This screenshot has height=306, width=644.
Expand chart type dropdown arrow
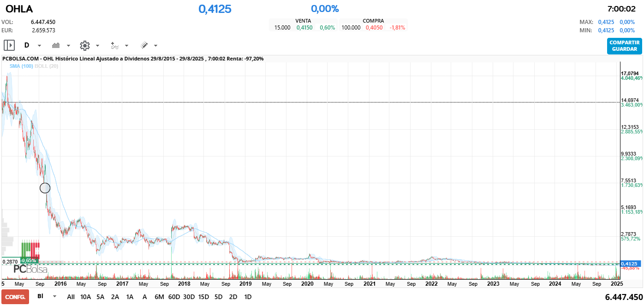click(x=68, y=46)
